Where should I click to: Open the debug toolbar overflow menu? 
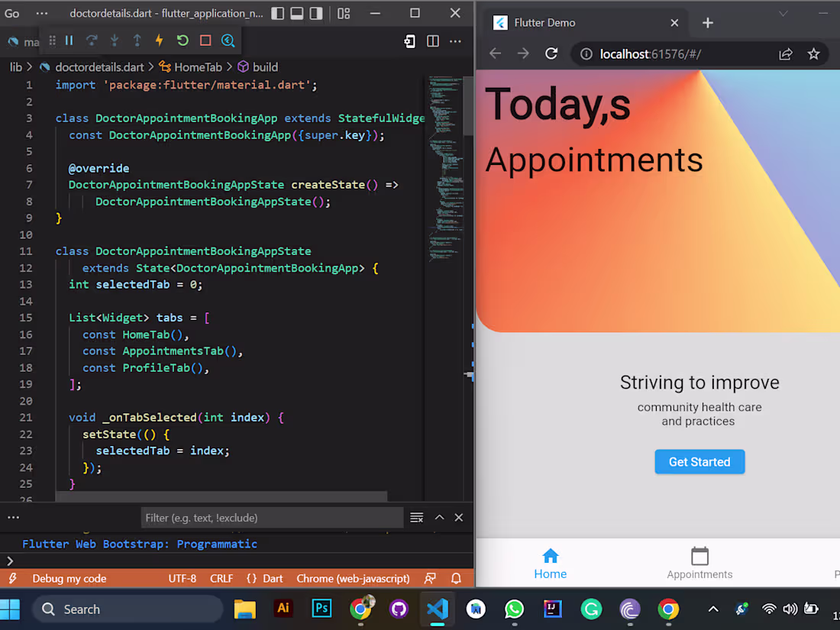tap(455, 41)
